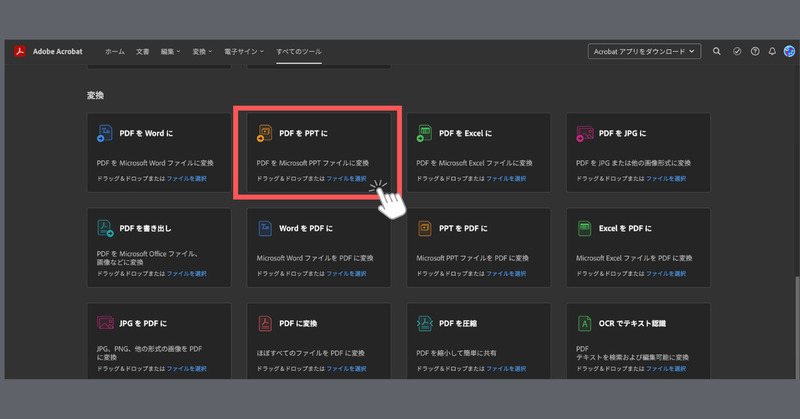Click ファイルを選択 in PDF を Word に card
The image size is (800, 419).
(x=187, y=179)
